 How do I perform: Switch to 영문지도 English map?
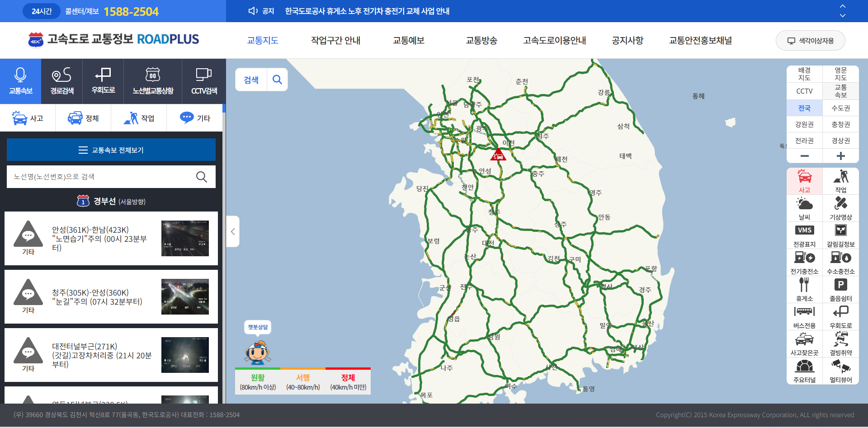click(840, 74)
